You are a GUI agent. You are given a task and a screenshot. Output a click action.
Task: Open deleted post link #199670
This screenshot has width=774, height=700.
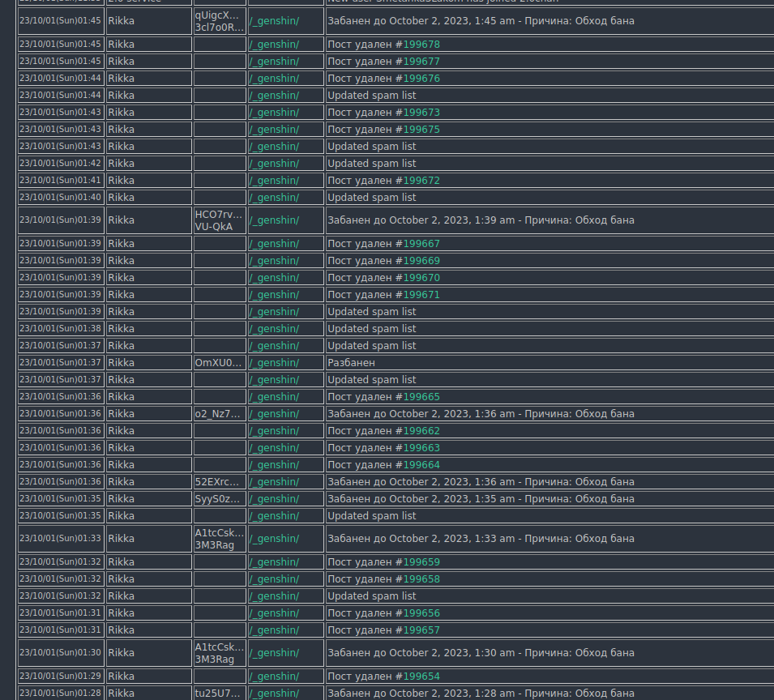point(421,278)
